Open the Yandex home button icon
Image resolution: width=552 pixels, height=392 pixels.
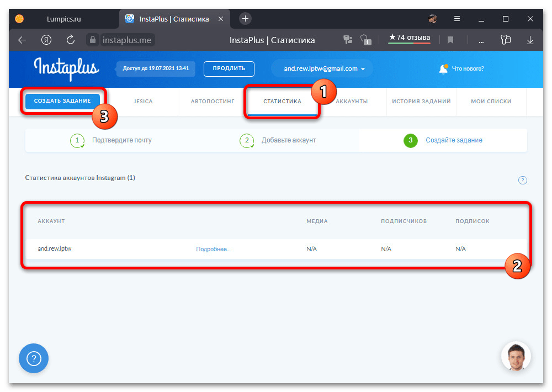pyautogui.click(x=46, y=40)
